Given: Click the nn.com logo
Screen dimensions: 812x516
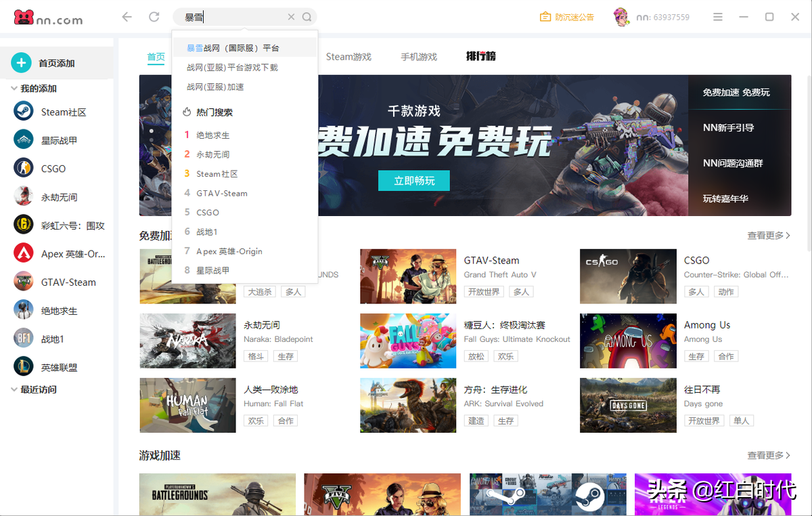Looking at the screenshot, I should tap(49, 18).
